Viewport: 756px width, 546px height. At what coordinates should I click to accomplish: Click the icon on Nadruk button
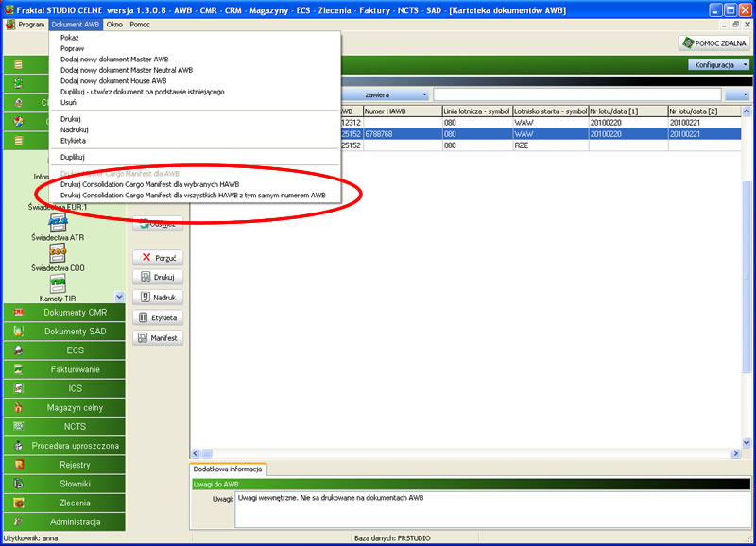pyautogui.click(x=146, y=297)
